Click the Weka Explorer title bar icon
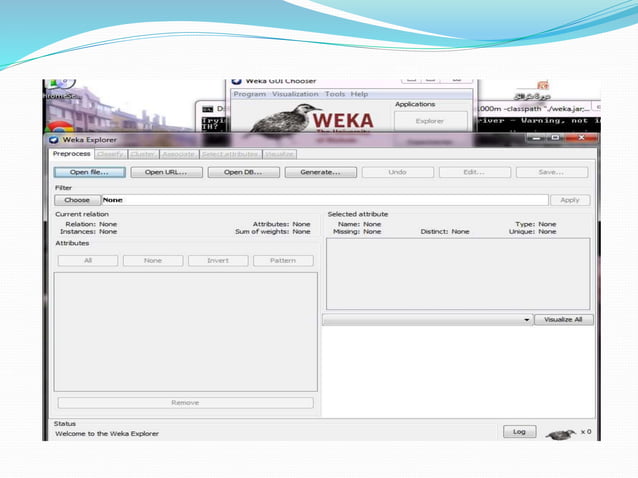Screen dimensions: 638x478 (x=54, y=140)
